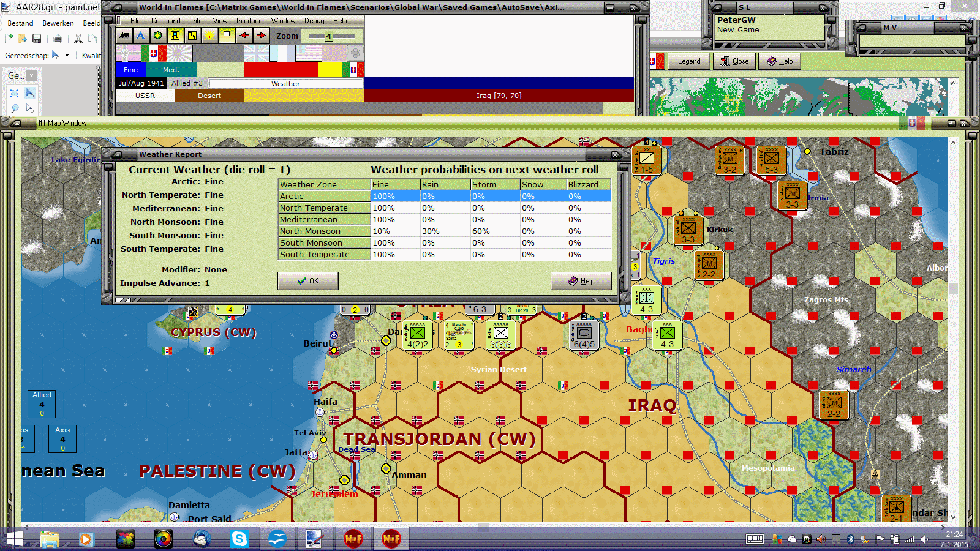
Task: Click the Legend button
Action: click(688, 61)
